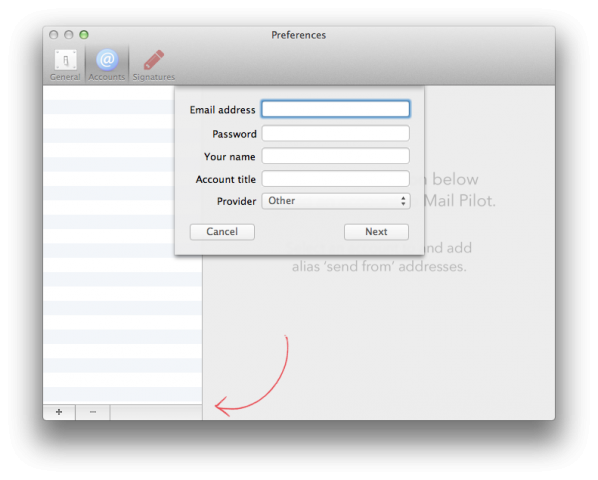This screenshot has width=598, height=480.
Task: Open the General preferences pane
Action: pos(65,64)
